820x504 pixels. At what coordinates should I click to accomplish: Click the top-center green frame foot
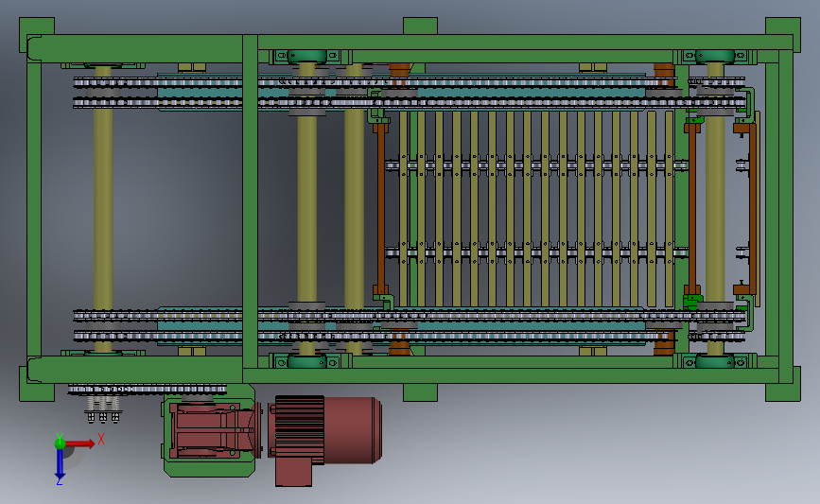(x=420, y=26)
